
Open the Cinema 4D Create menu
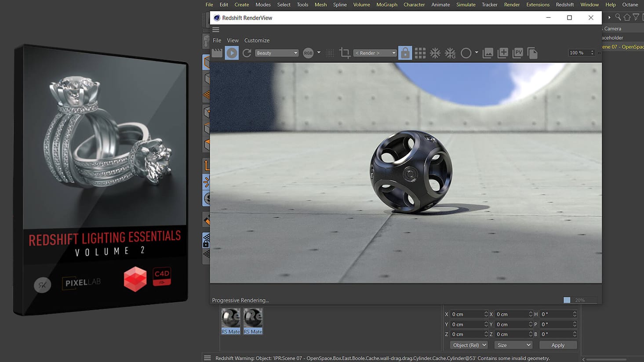[x=242, y=4]
